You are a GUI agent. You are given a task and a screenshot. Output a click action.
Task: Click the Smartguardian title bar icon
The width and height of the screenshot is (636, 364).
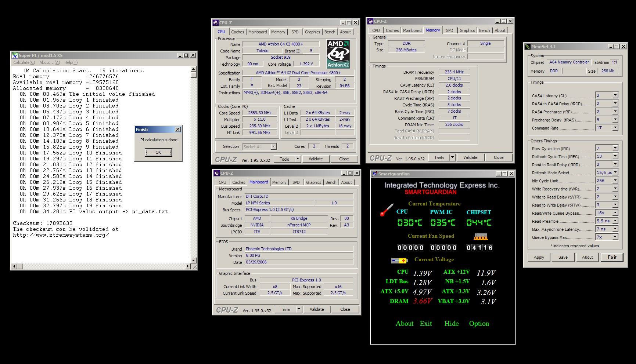[x=375, y=174]
